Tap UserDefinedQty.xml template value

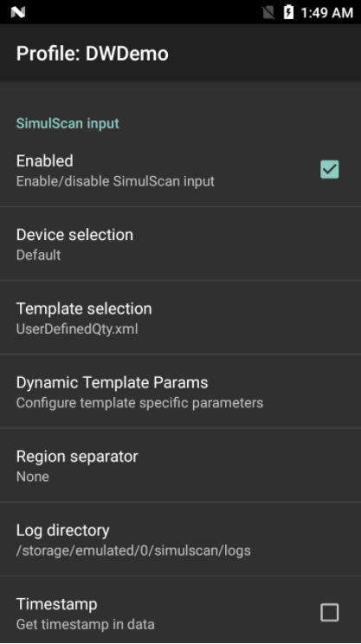(77, 329)
